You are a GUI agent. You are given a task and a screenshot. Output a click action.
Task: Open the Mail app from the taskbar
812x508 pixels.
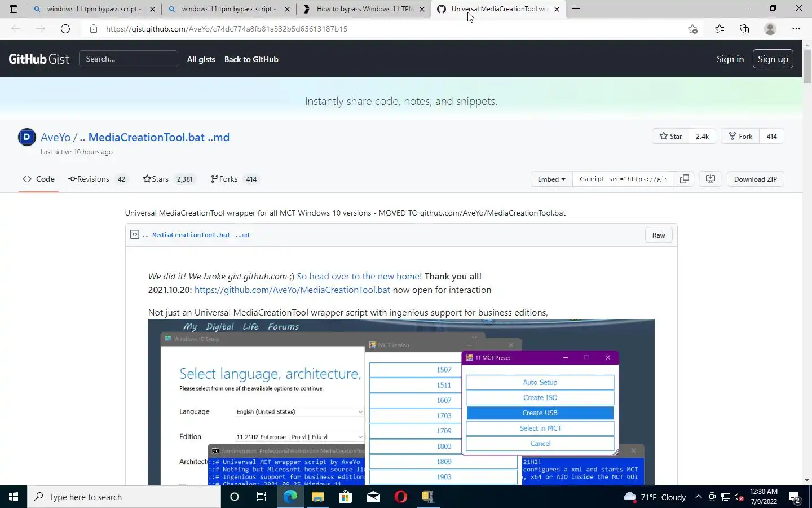pyautogui.click(x=373, y=497)
